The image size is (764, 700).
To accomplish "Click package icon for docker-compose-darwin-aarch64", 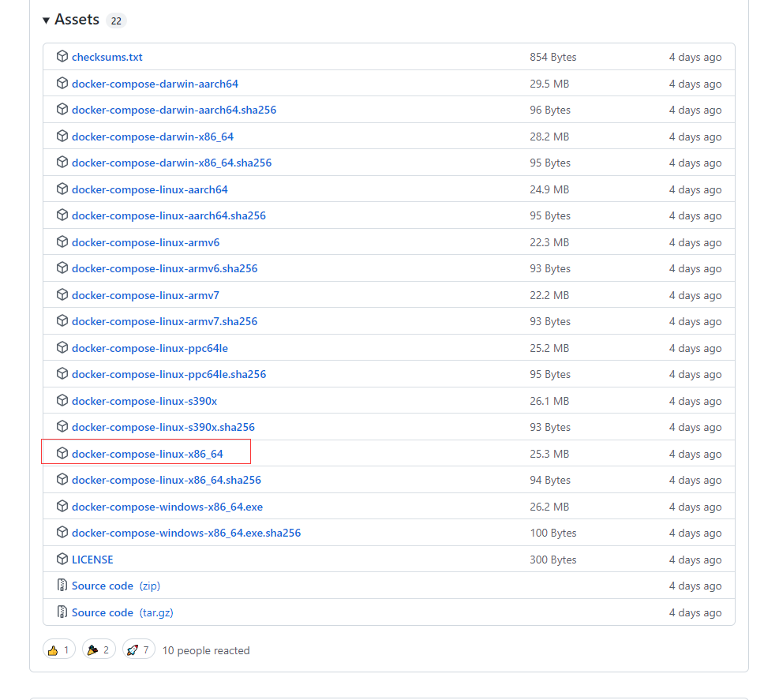I will point(62,84).
